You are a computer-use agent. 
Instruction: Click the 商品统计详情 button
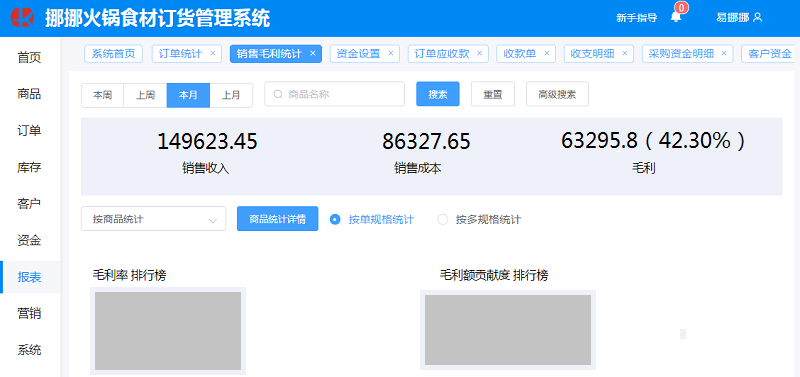click(278, 219)
